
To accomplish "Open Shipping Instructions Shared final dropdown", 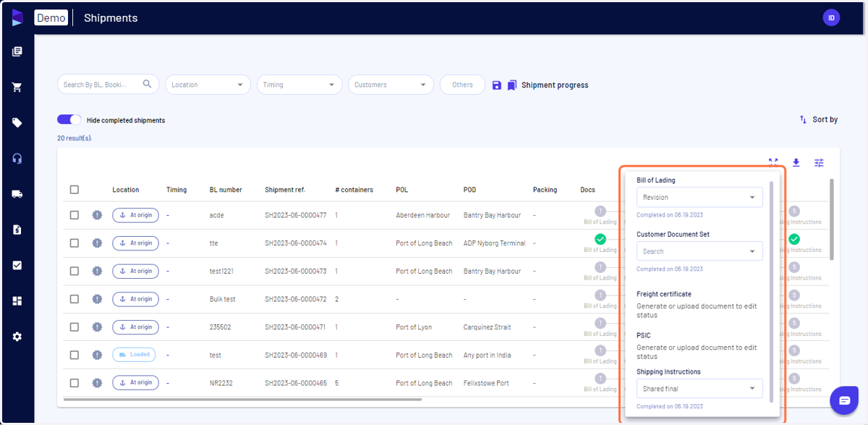I will pyautogui.click(x=699, y=389).
